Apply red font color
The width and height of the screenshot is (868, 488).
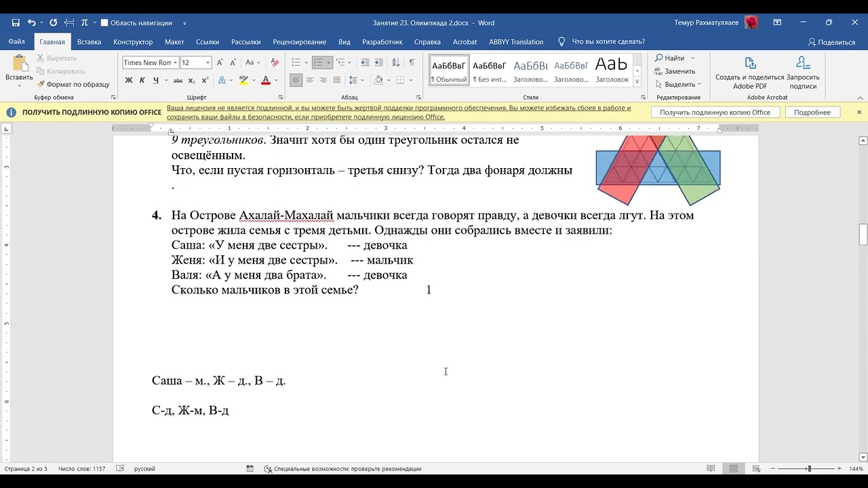[265, 80]
